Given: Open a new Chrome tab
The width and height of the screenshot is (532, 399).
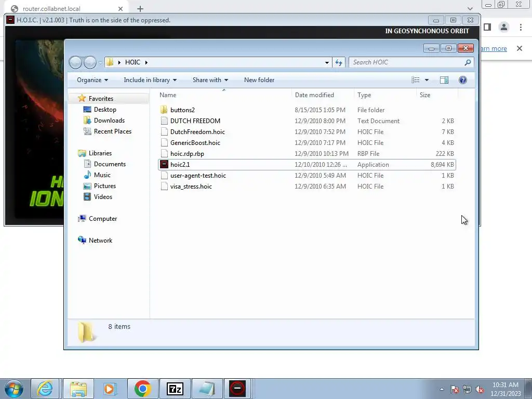Looking at the screenshot, I should pos(140,9).
